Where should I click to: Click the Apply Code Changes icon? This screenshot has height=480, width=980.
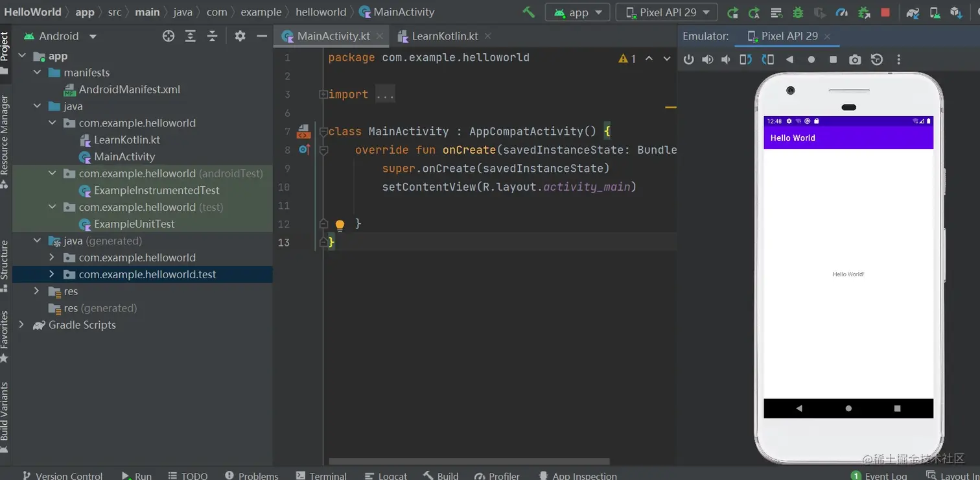click(x=776, y=12)
